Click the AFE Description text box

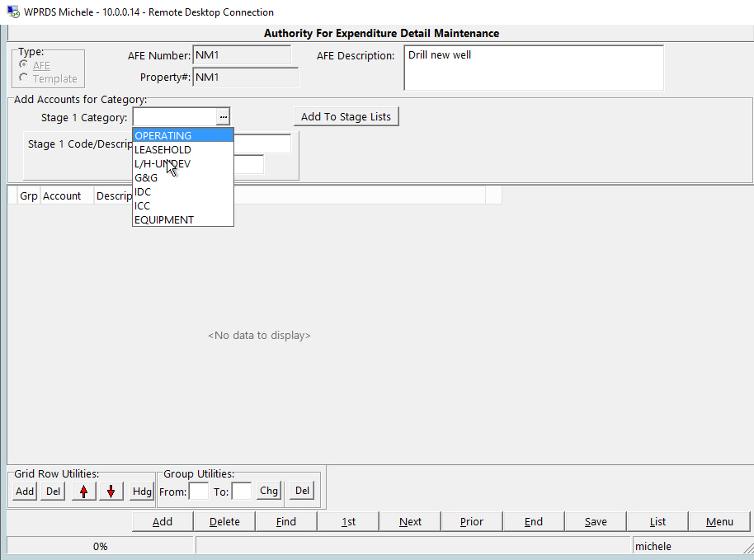tap(533, 67)
